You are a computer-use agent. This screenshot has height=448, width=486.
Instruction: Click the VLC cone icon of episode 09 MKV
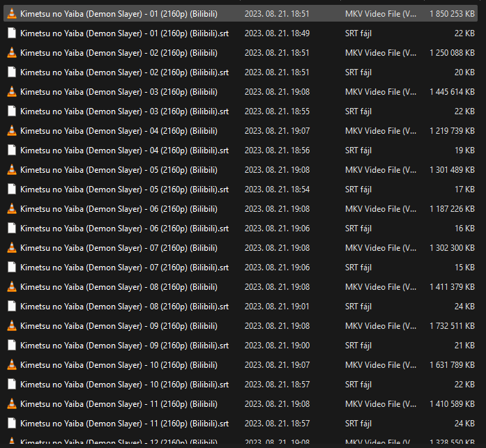pyautogui.click(x=12, y=325)
